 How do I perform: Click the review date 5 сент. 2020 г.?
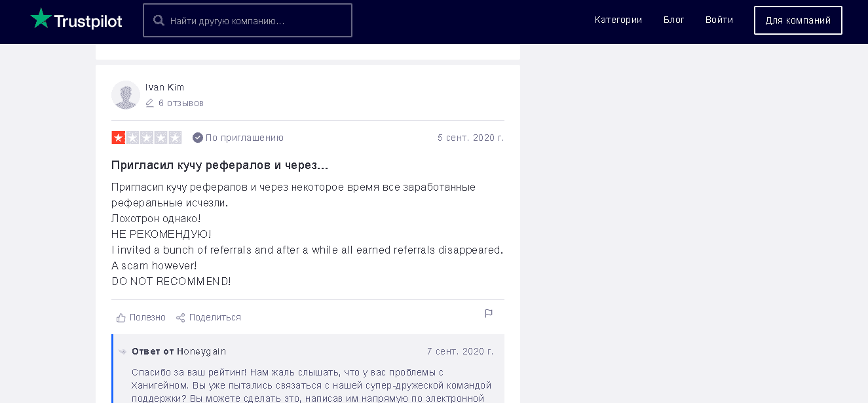tap(470, 138)
